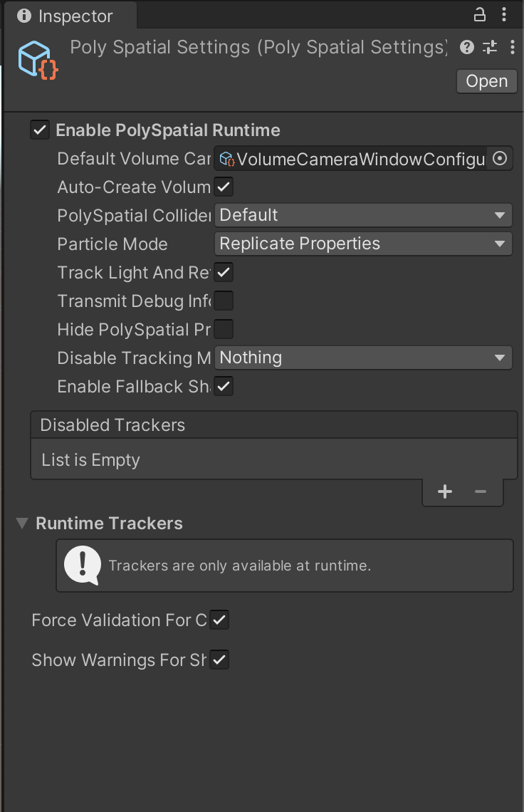Screen dimensions: 524x812
Task: Click the Presets icon in the header
Action: [x=490, y=47]
